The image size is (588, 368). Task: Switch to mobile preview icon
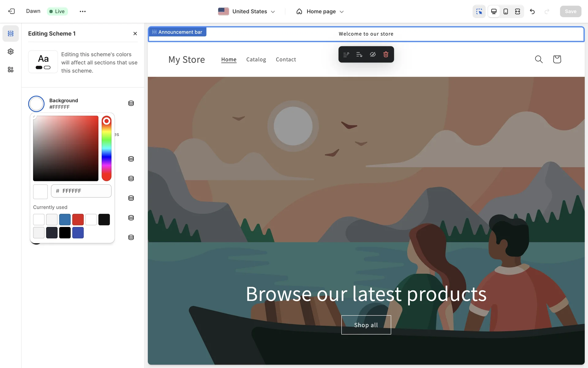click(506, 11)
